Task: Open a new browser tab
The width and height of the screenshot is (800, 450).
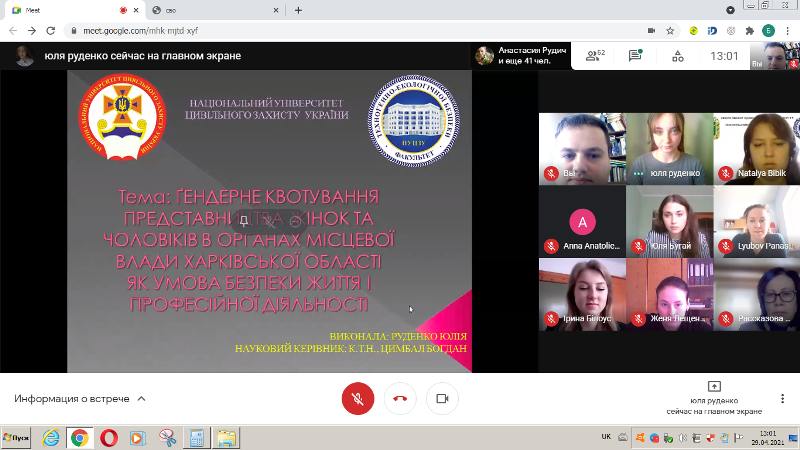Action: coord(298,10)
